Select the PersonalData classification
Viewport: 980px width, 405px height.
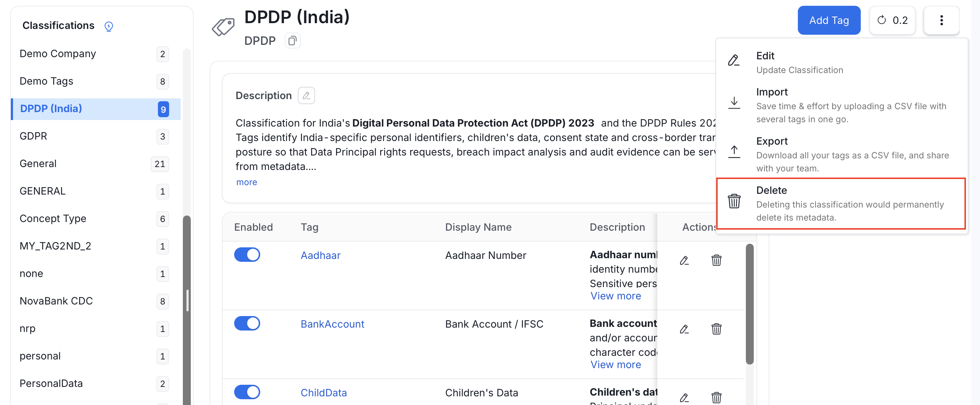coord(95,383)
